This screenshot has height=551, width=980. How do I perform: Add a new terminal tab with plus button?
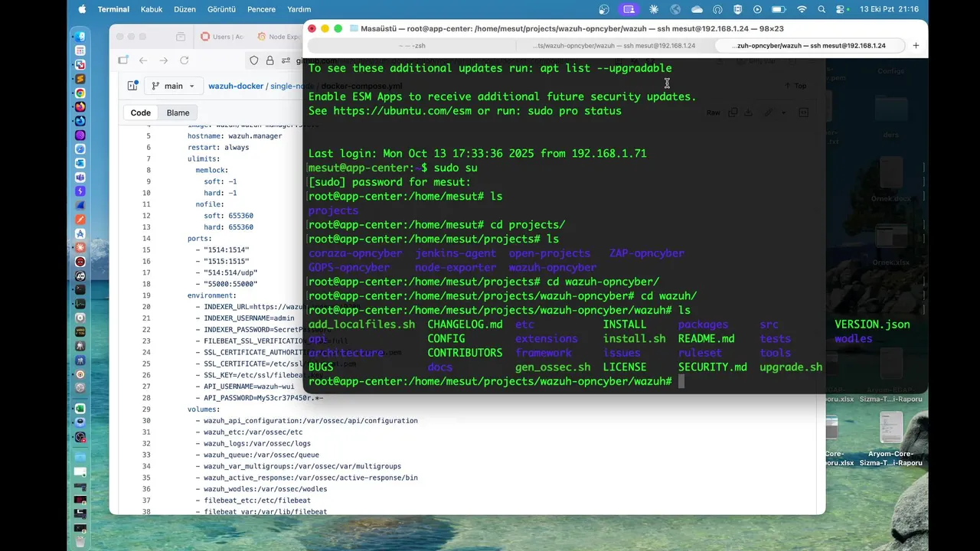[916, 46]
